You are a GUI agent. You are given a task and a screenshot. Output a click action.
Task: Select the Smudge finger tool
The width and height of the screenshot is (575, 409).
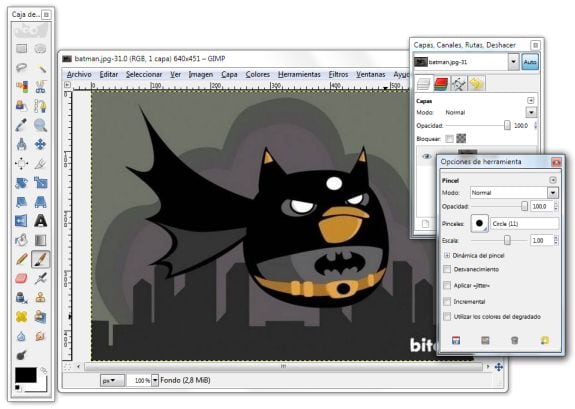[40, 336]
